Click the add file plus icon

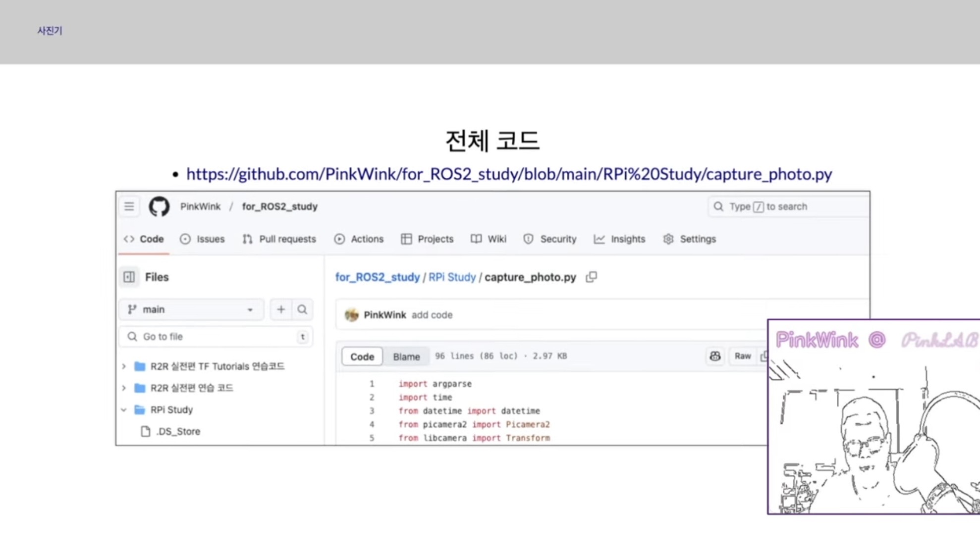281,309
